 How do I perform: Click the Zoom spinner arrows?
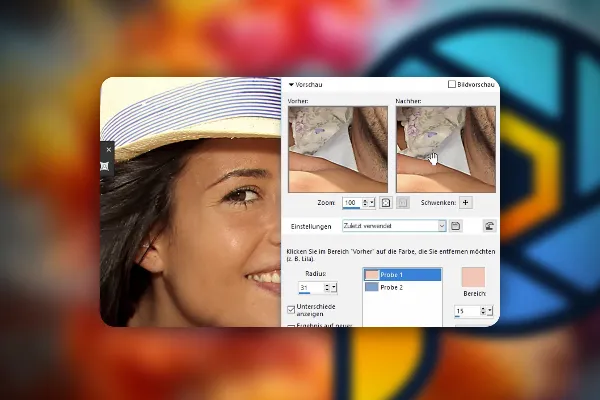point(365,202)
